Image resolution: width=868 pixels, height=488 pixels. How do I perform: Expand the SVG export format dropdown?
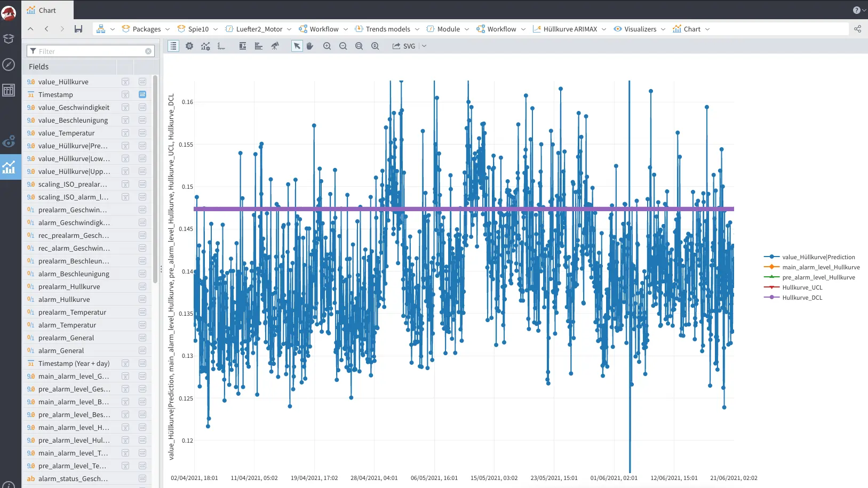[424, 46]
